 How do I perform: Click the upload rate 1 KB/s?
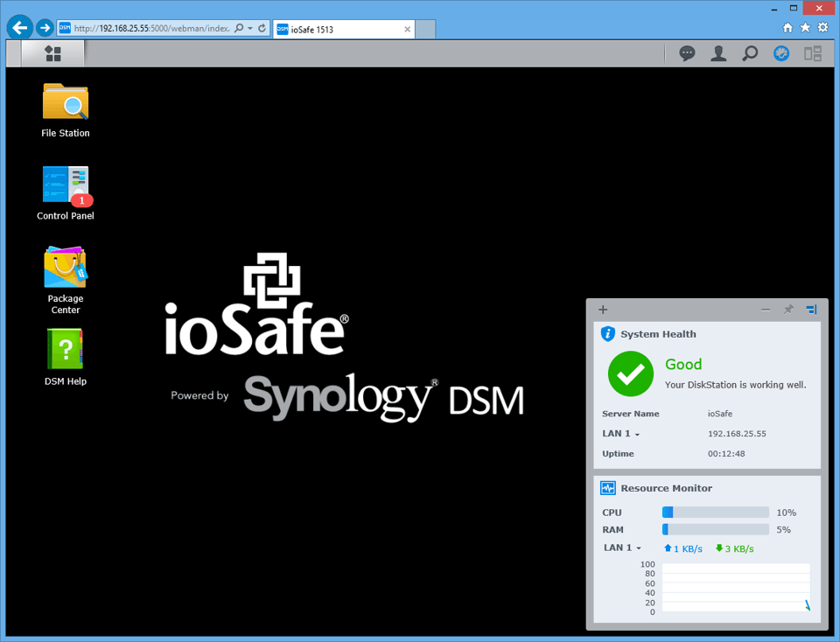pos(683,548)
